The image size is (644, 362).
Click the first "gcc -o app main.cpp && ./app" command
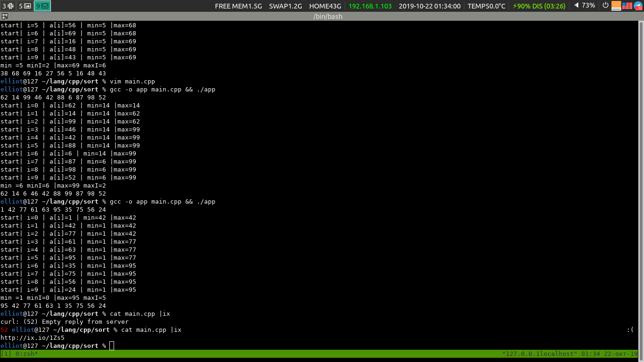(x=163, y=90)
